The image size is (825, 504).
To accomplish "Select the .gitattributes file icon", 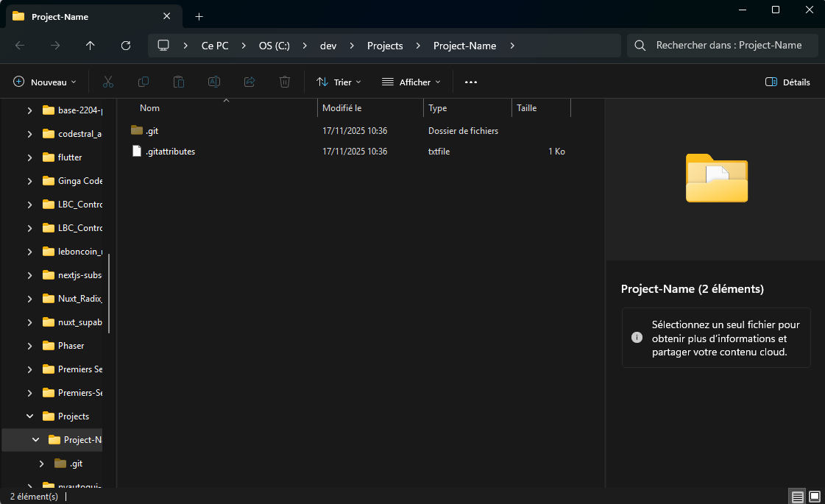I will click(137, 151).
